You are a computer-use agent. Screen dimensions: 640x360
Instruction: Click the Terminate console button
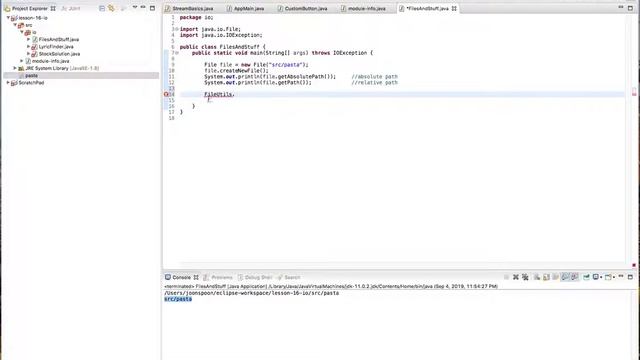click(x=506, y=277)
